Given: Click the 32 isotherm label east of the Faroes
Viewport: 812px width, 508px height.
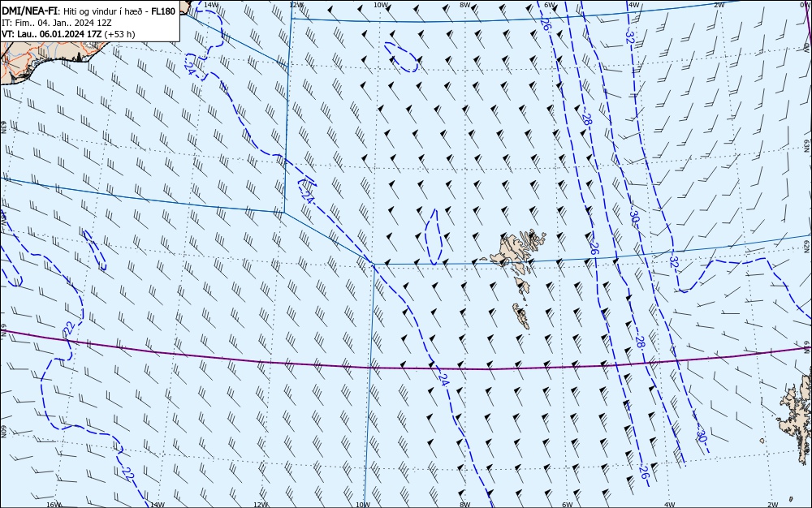Looking at the screenshot, I should pyautogui.click(x=674, y=262).
